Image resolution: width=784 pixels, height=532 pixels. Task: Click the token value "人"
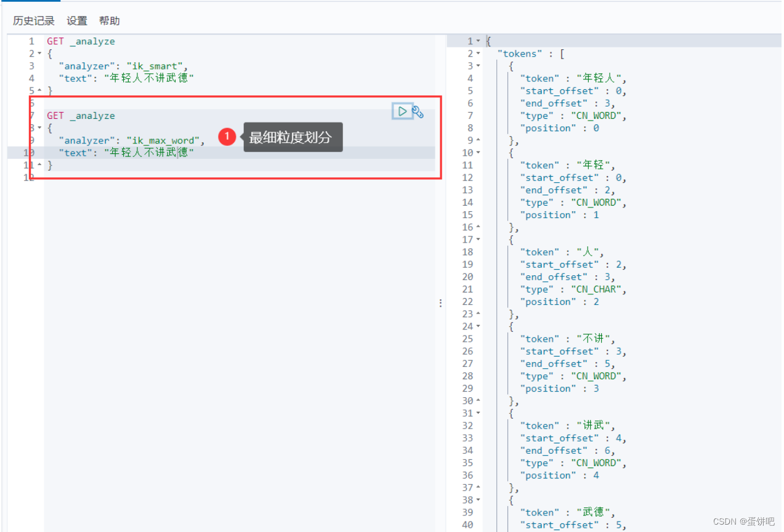pos(589,252)
